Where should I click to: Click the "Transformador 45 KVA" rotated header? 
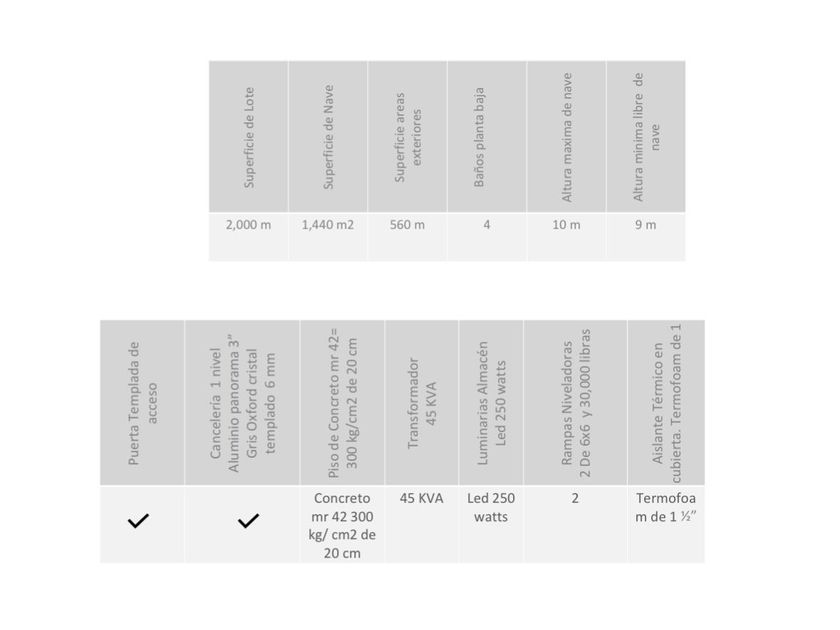[422, 403]
